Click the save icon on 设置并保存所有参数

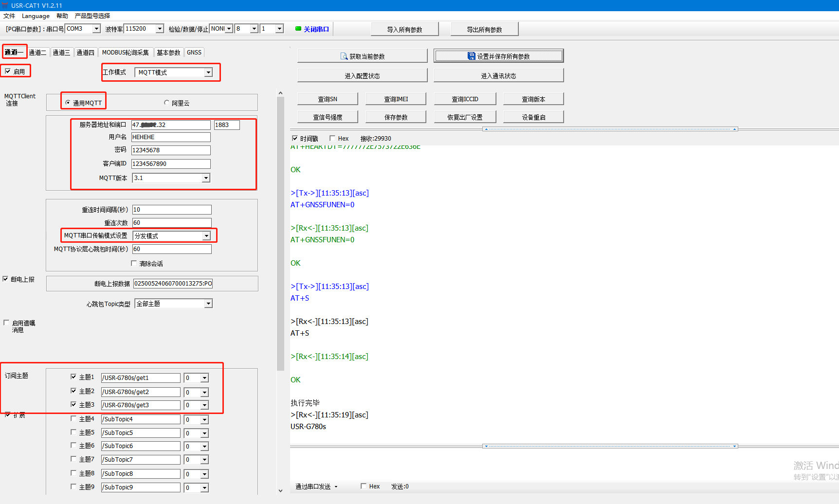pyautogui.click(x=471, y=56)
